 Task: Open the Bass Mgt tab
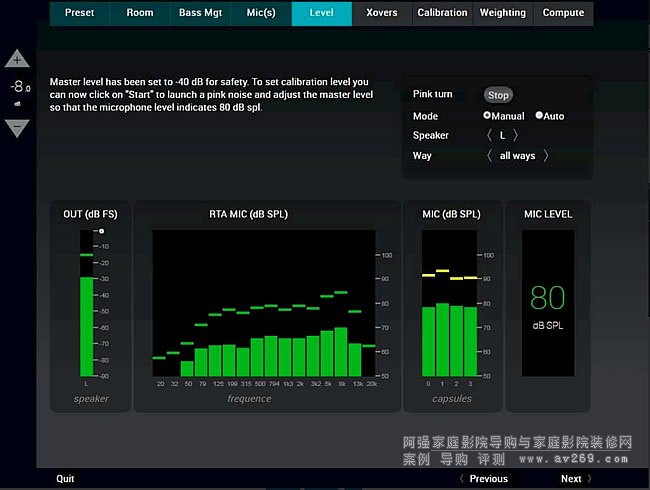200,13
